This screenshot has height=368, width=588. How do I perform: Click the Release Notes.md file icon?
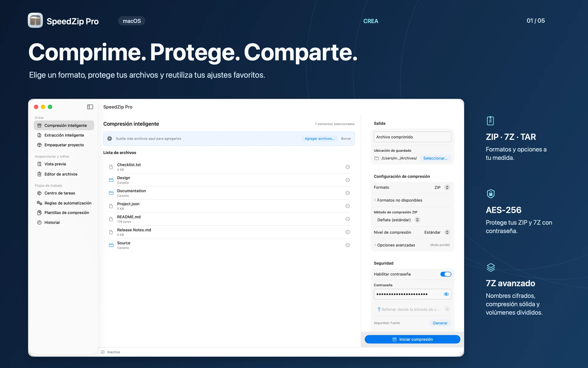point(111,232)
